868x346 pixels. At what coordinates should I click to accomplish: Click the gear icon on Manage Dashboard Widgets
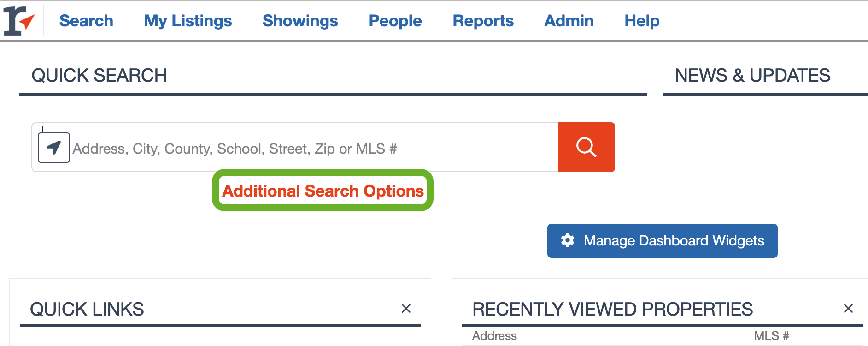(x=567, y=240)
